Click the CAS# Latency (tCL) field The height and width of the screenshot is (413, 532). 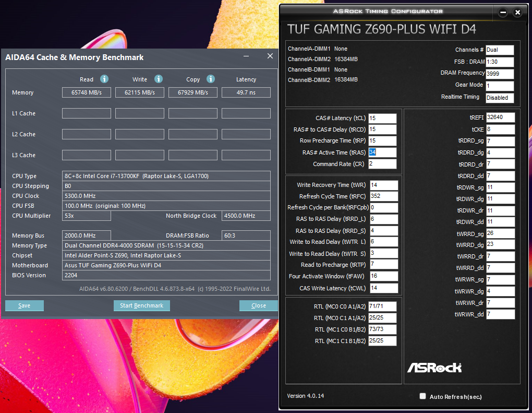click(382, 118)
